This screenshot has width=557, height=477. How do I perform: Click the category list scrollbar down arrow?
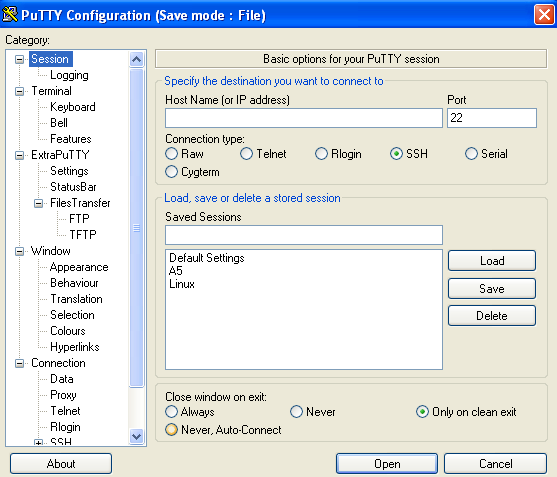tap(136, 436)
